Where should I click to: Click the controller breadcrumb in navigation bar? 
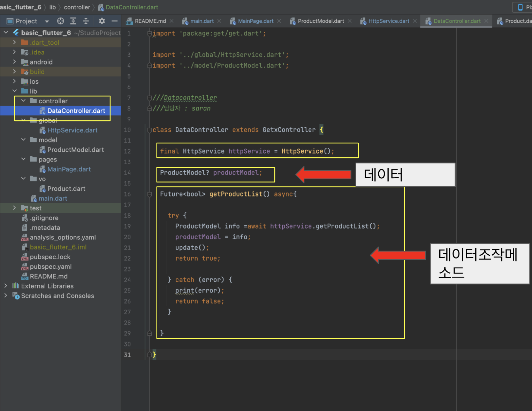[x=77, y=7]
